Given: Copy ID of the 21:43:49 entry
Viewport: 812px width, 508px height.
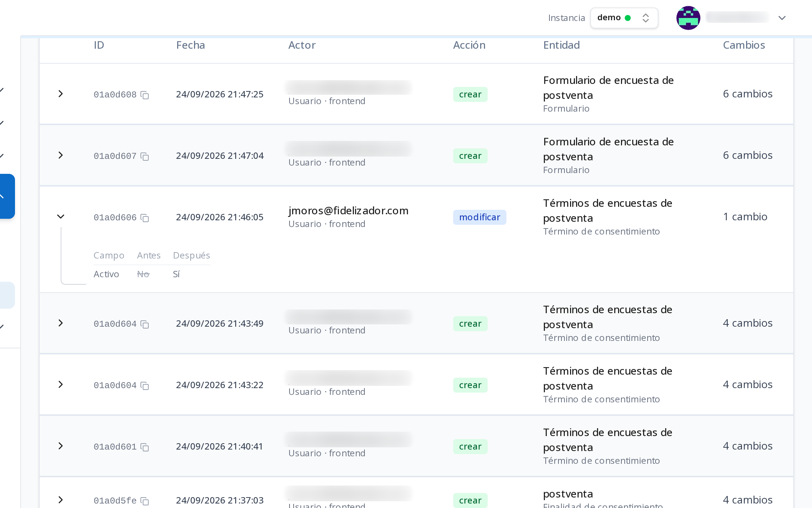Looking at the screenshot, I should (145, 324).
